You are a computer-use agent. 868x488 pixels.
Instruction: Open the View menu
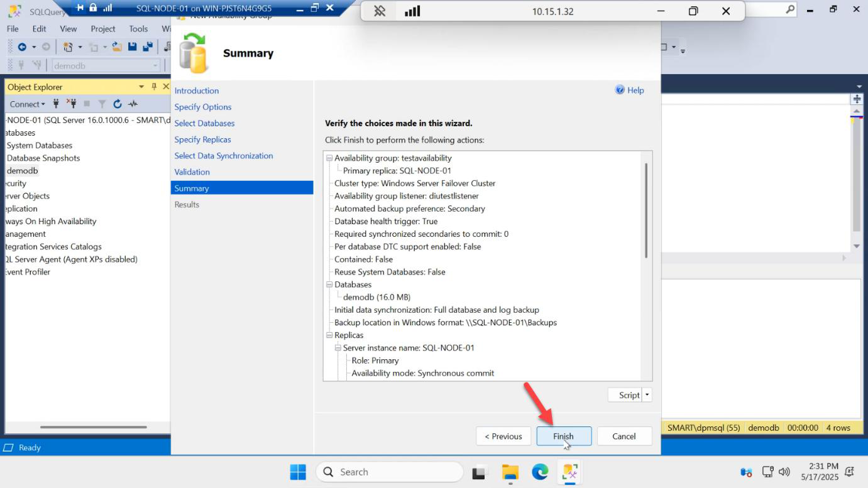69,29
